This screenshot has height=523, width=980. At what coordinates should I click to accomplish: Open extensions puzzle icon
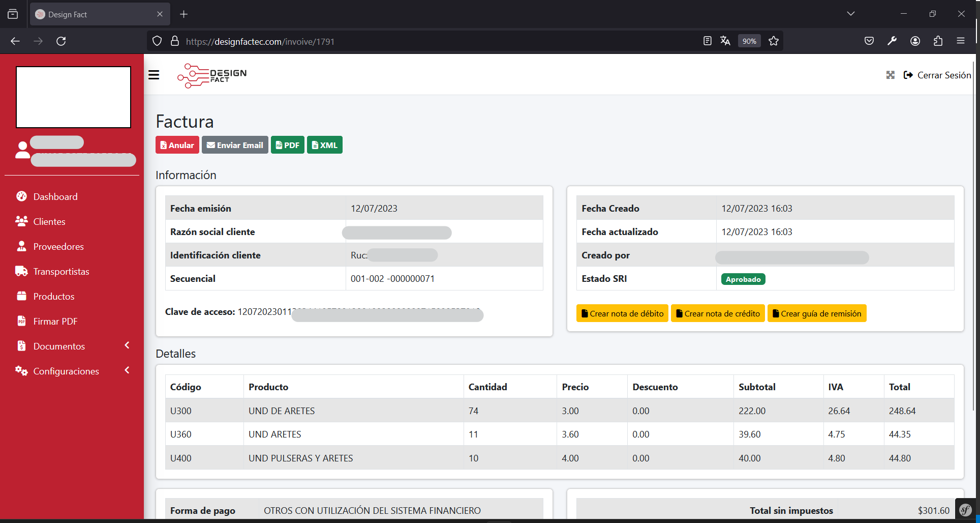(x=938, y=41)
